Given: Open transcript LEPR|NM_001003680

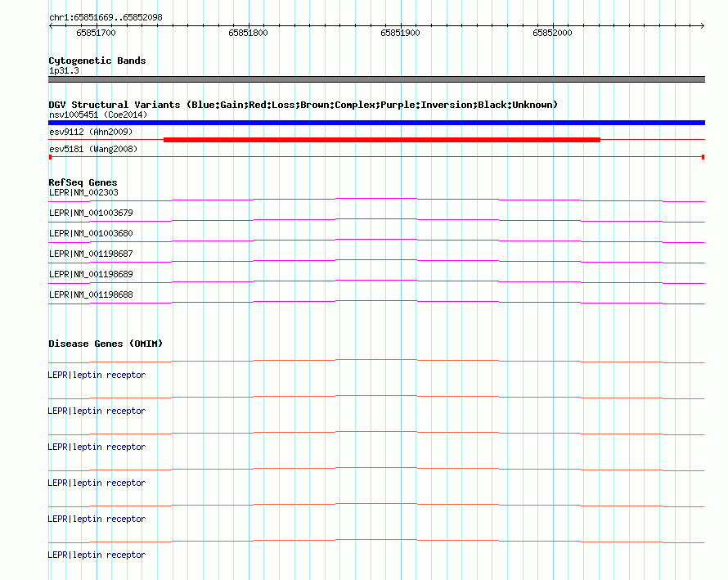Looking at the screenshot, I should pos(91,233).
